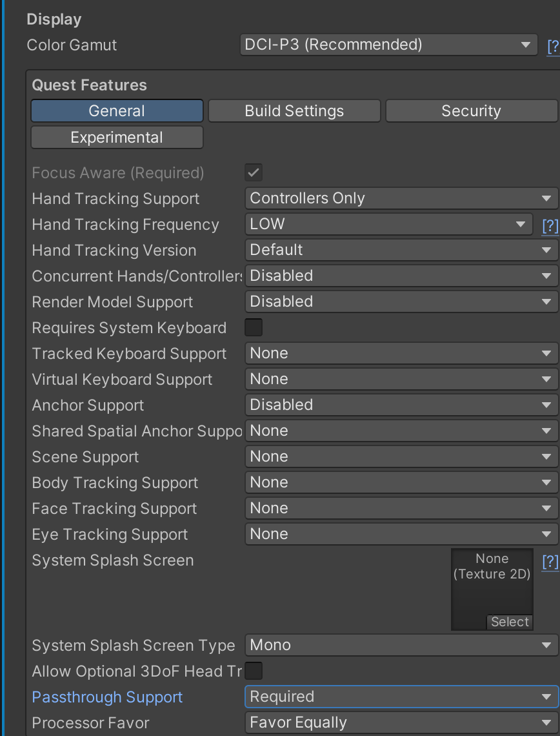
Task: Open the Security tab
Action: point(471,111)
